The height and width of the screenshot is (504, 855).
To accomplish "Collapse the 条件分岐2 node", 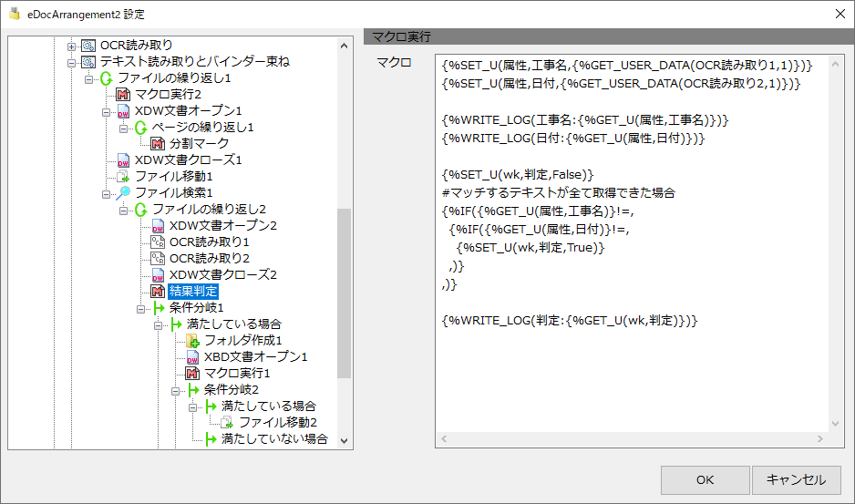I will [176, 392].
